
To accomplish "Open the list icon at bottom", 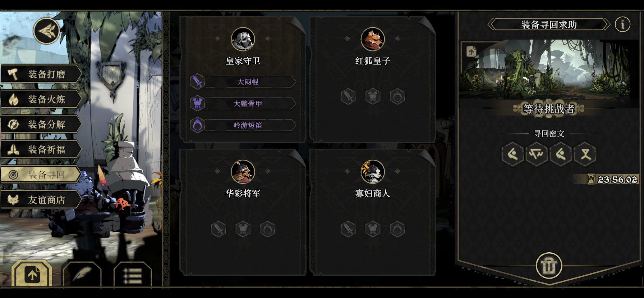I will (x=133, y=275).
